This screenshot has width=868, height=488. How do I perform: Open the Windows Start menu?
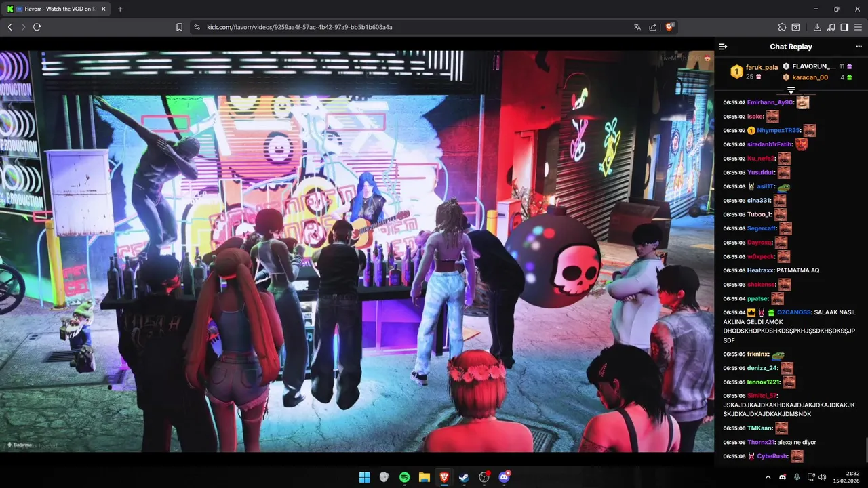364,477
